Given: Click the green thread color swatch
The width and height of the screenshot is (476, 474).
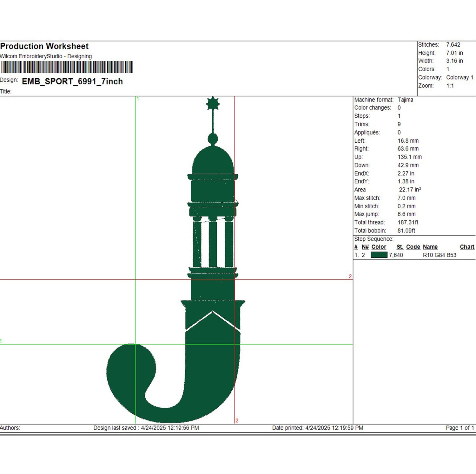Looking at the screenshot, I should pyautogui.click(x=379, y=255).
